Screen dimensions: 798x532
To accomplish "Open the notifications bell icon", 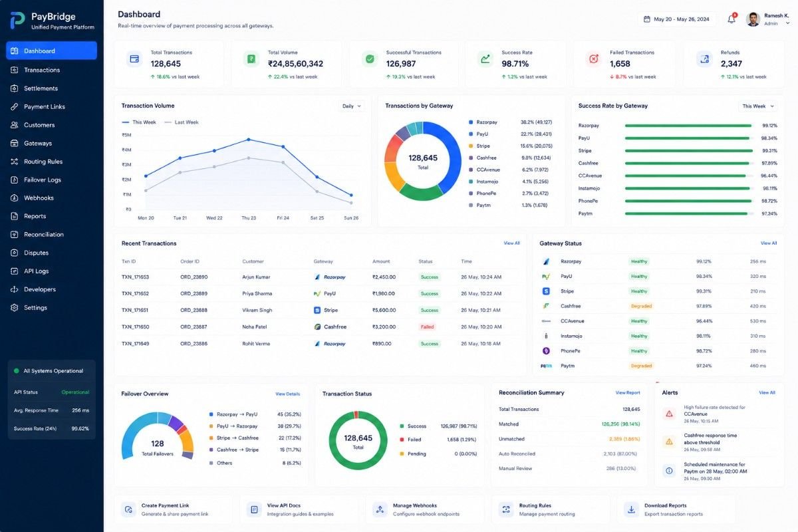I will 731,19.
